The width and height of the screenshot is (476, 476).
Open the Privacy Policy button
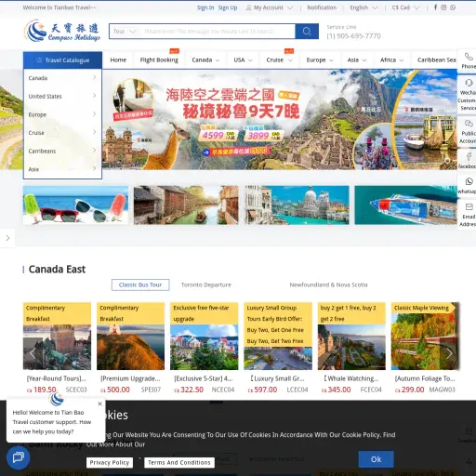pyautogui.click(x=110, y=463)
